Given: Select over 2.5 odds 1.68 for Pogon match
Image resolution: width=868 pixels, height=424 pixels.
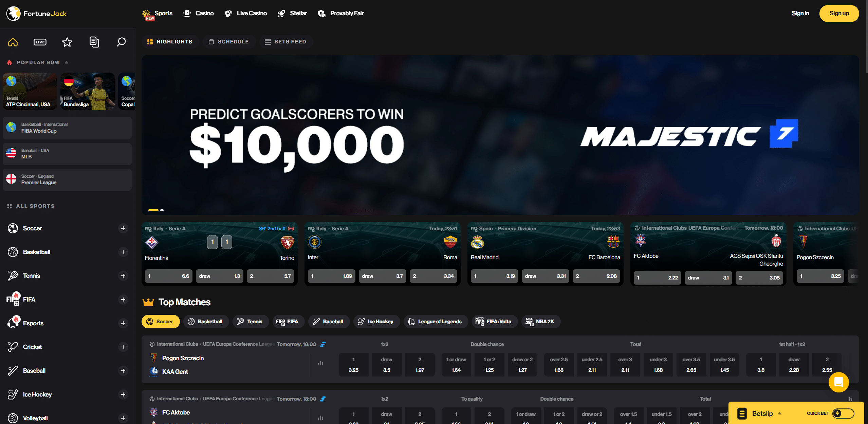Looking at the screenshot, I should tap(559, 365).
